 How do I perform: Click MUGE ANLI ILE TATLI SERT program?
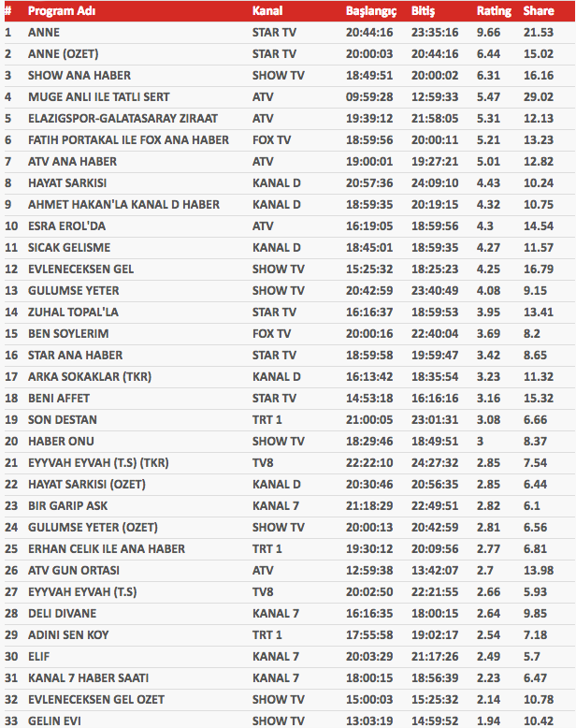click(x=98, y=96)
